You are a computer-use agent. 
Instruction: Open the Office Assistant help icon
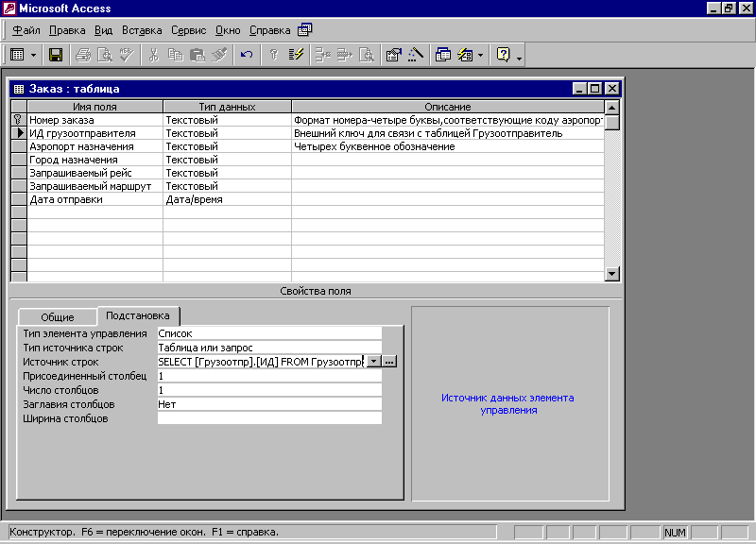(504, 55)
